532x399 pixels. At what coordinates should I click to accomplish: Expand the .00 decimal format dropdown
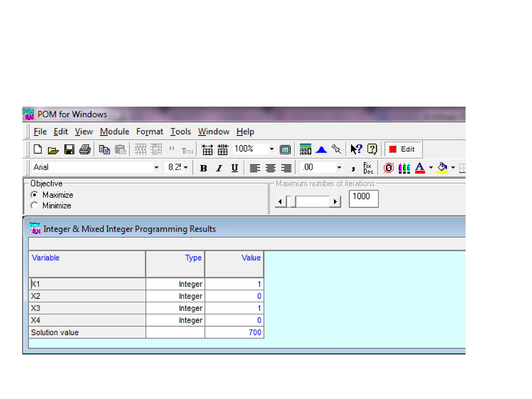(x=339, y=168)
